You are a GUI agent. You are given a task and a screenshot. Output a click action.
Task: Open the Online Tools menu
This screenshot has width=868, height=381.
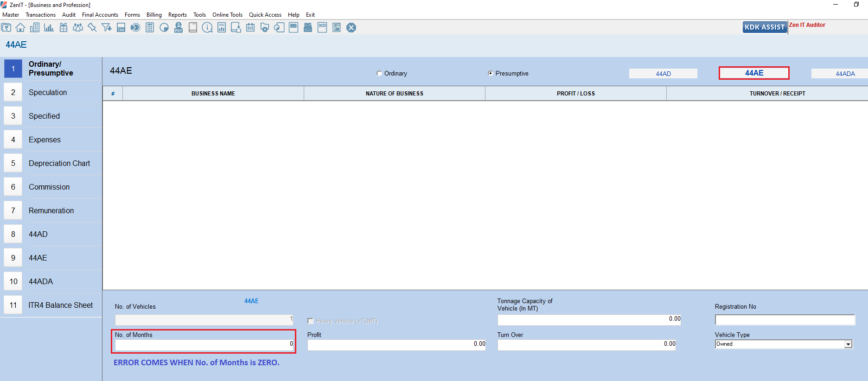227,15
